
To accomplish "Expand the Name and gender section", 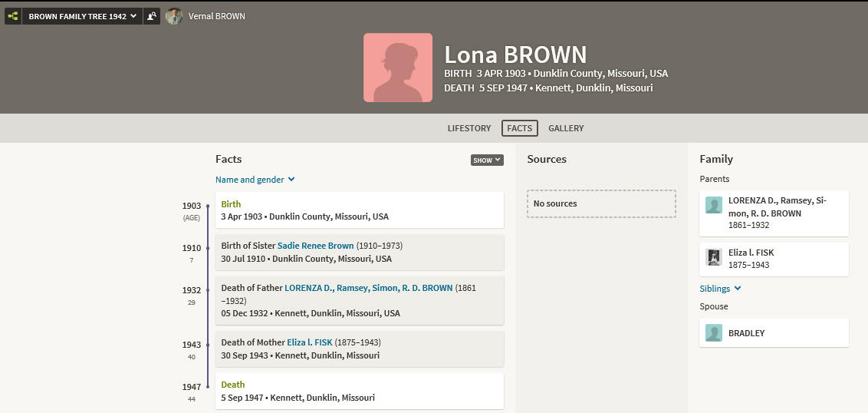I will (x=255, y=180).
